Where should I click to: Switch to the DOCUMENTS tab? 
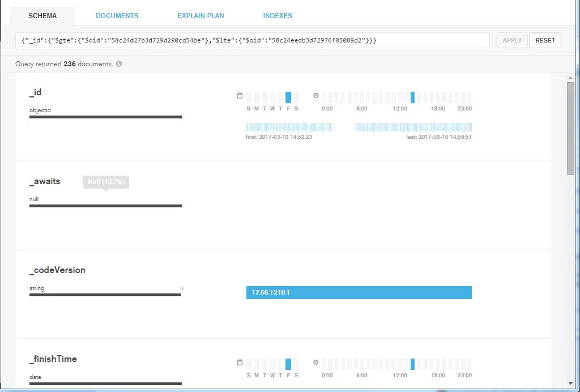pyautogui.click(x=117, y=16)
